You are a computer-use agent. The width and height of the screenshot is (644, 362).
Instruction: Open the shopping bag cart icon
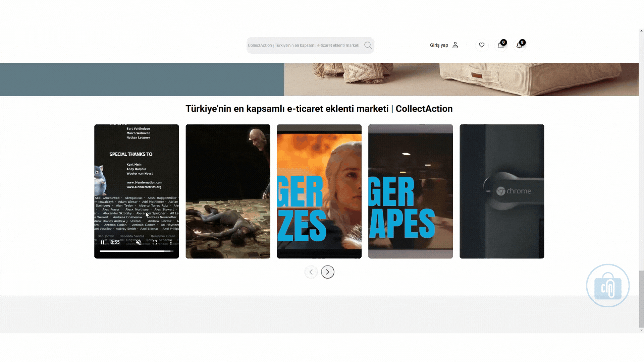pos(500,45)
